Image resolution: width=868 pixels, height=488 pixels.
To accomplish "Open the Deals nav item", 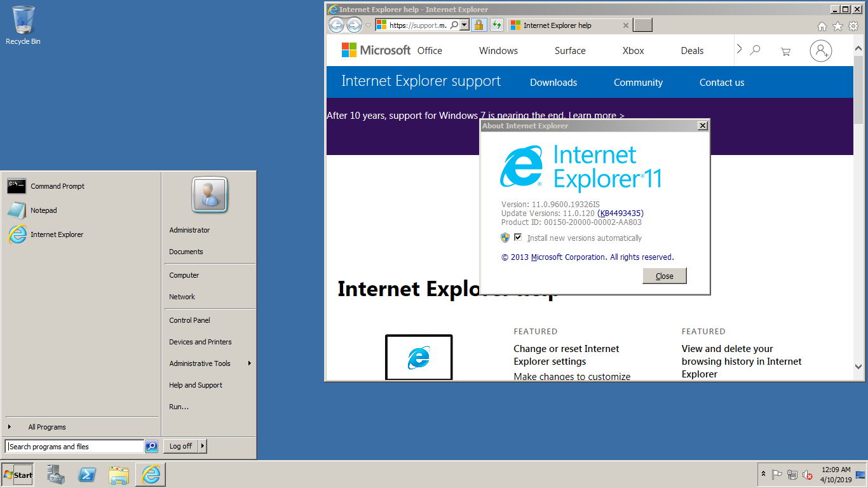I will (x=692, y=51).
